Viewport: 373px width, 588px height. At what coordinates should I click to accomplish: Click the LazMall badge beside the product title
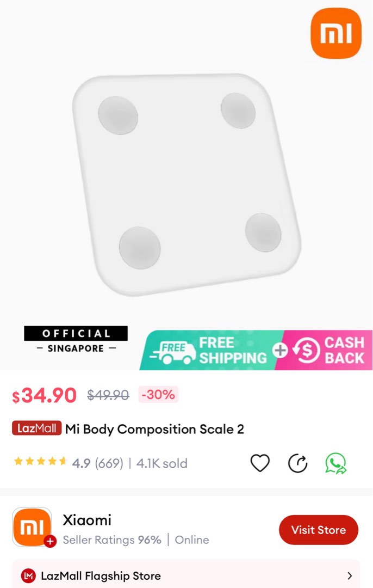coord(36,428)
